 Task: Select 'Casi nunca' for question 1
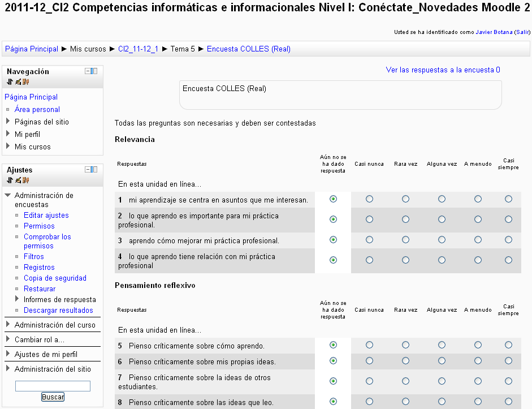click(x=370, y=199)
